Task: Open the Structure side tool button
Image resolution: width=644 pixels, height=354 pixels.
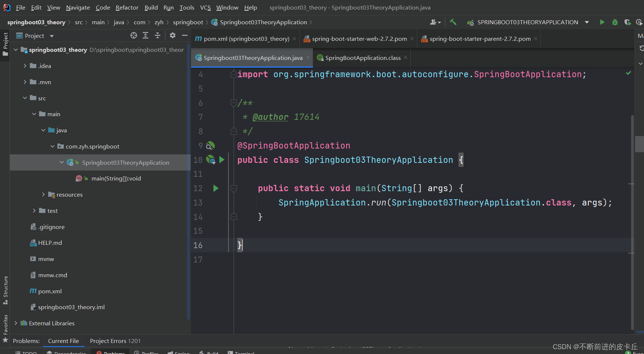Action: (x=5, y=290)
